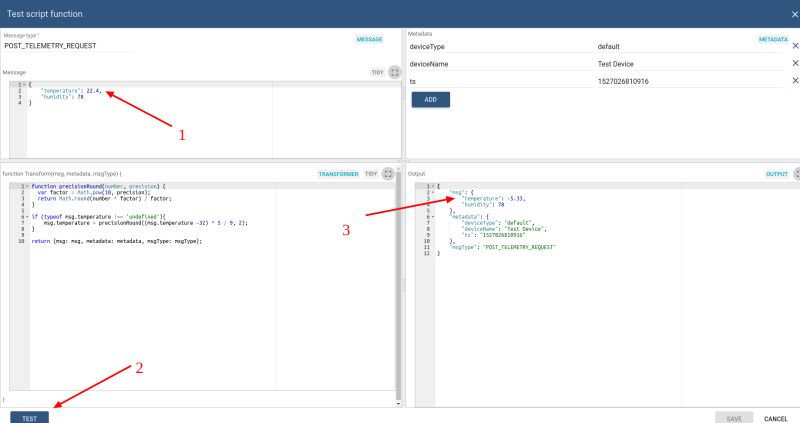
Task: Tidy the Message JSON
Action: [x=378, y=72]
